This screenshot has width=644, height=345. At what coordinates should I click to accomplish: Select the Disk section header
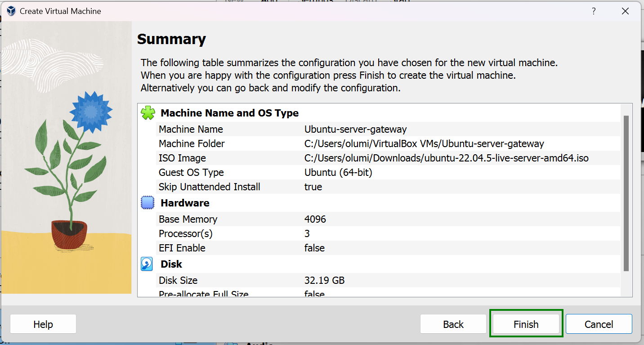pos(171,264)
